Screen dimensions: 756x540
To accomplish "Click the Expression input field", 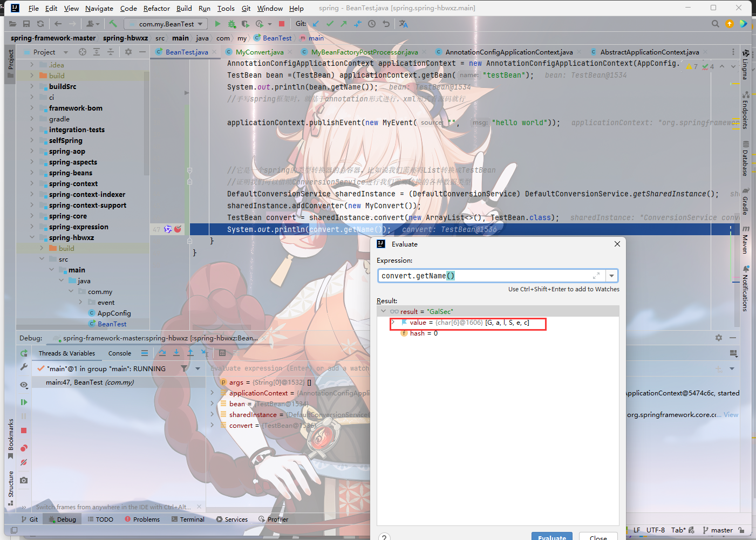I will pos(492,276).
